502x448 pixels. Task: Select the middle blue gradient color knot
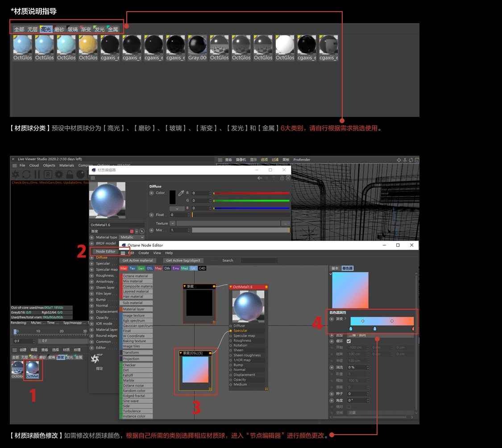[x=375, y=328]
